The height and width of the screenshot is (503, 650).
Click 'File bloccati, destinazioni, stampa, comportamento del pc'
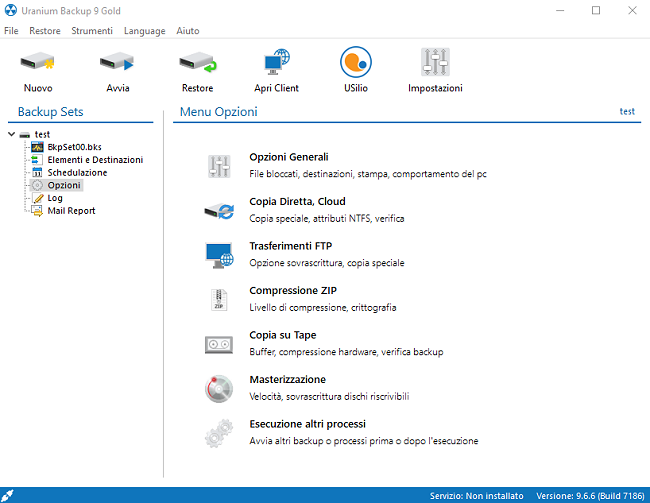pyautogui.click(x=368, y=174)
